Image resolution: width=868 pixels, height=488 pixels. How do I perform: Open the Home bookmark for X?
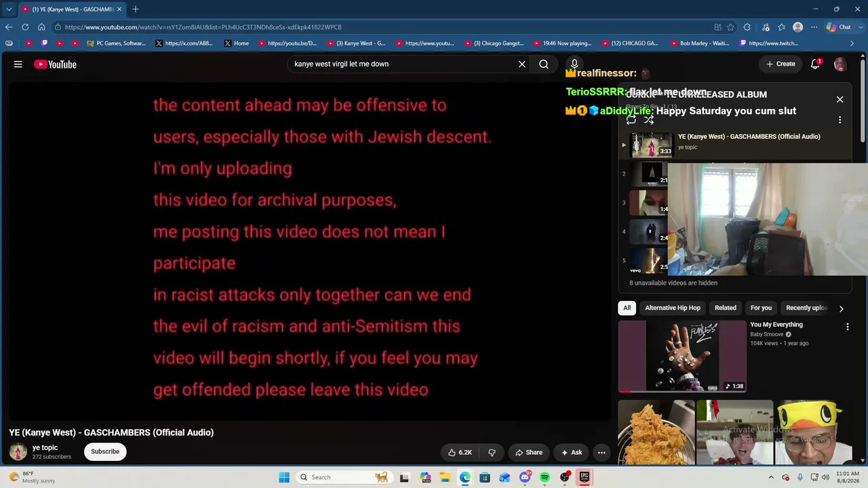click(x=237, y=43)
